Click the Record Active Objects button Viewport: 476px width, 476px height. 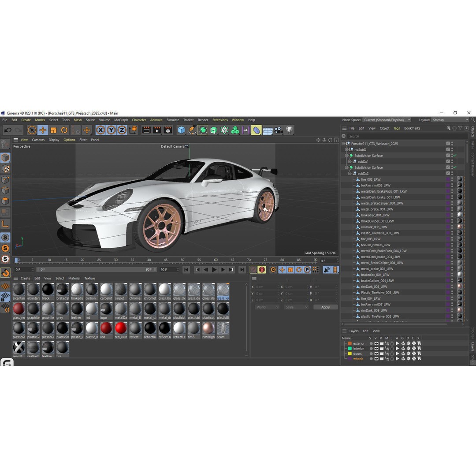(253, 270)
